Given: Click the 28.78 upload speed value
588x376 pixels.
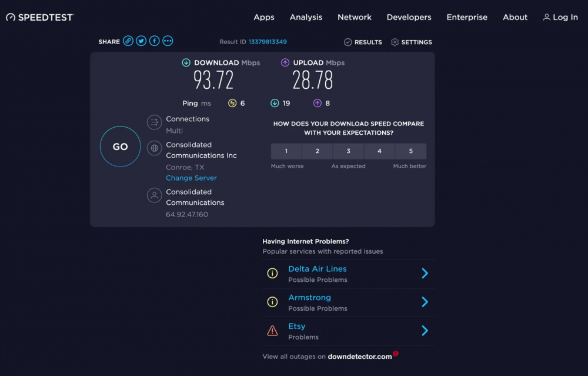Looking at the screenshot, I should click(x=312, y=80).
